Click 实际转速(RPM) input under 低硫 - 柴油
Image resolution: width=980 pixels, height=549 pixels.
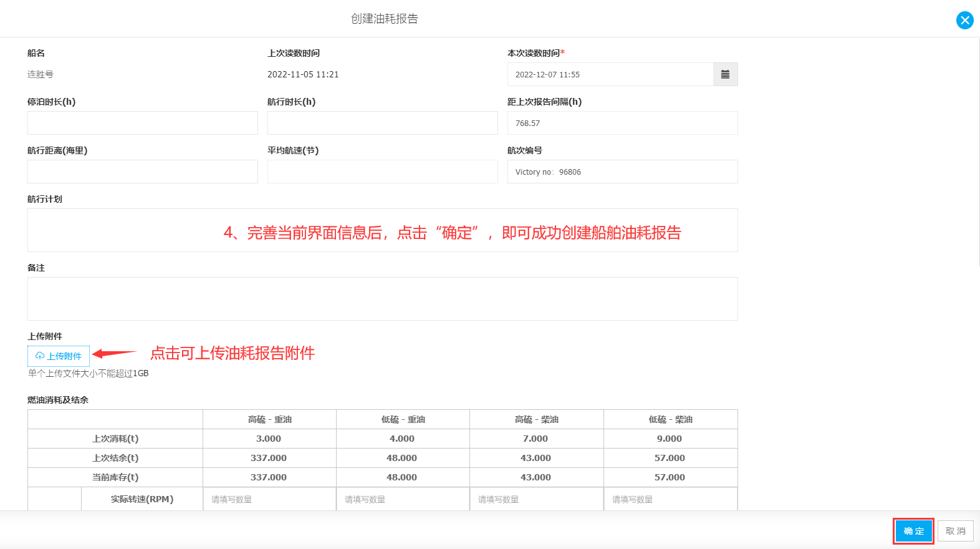(x=671, y=499)
